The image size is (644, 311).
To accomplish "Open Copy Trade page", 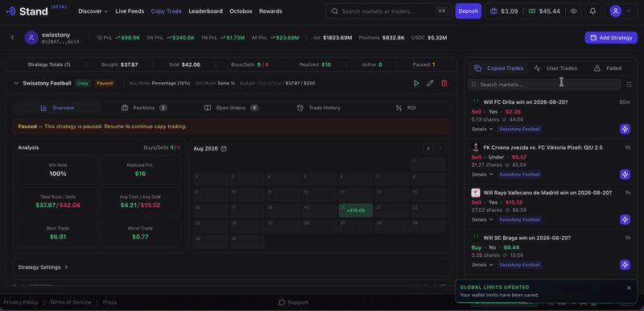I will 167,11.
